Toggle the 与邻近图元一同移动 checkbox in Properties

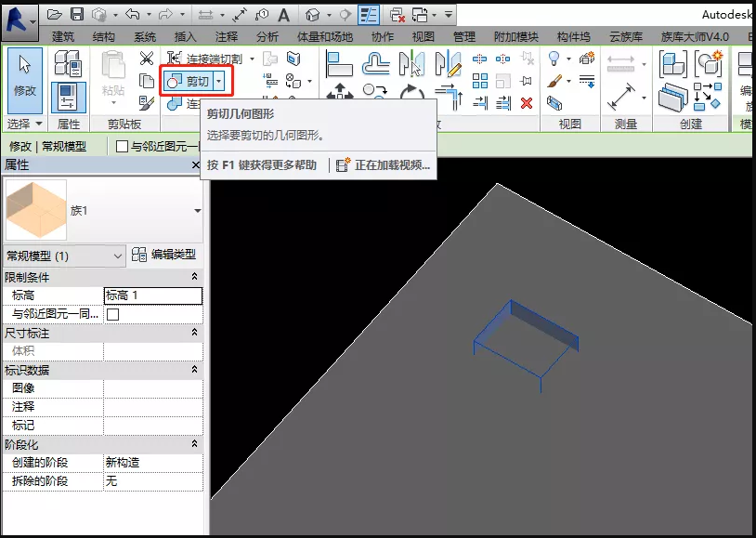coord(111,314)
